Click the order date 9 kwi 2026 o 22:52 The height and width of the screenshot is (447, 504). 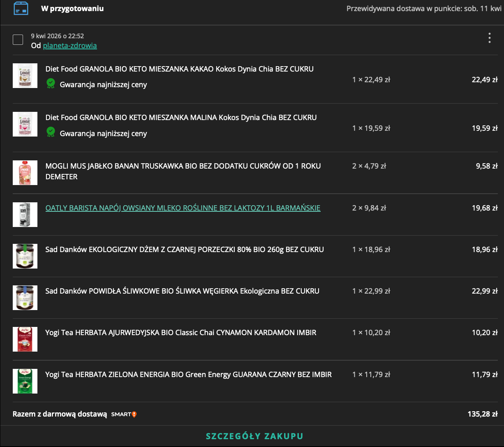pos(58,36)
